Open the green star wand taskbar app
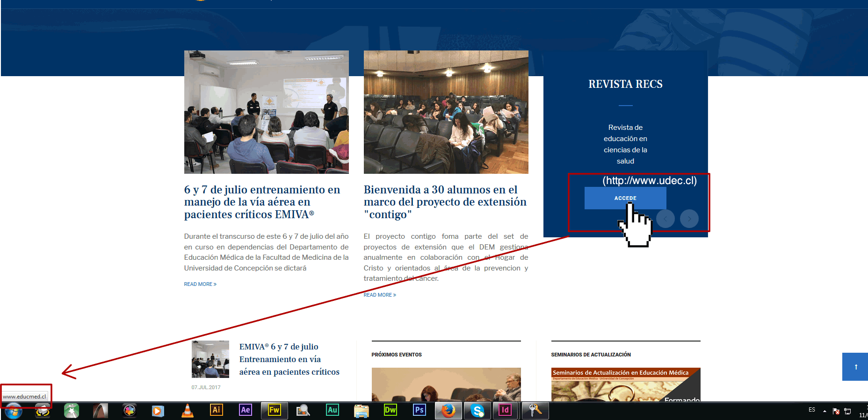The height and width of the screenshot is (420, 868). (x=72, y=410)
